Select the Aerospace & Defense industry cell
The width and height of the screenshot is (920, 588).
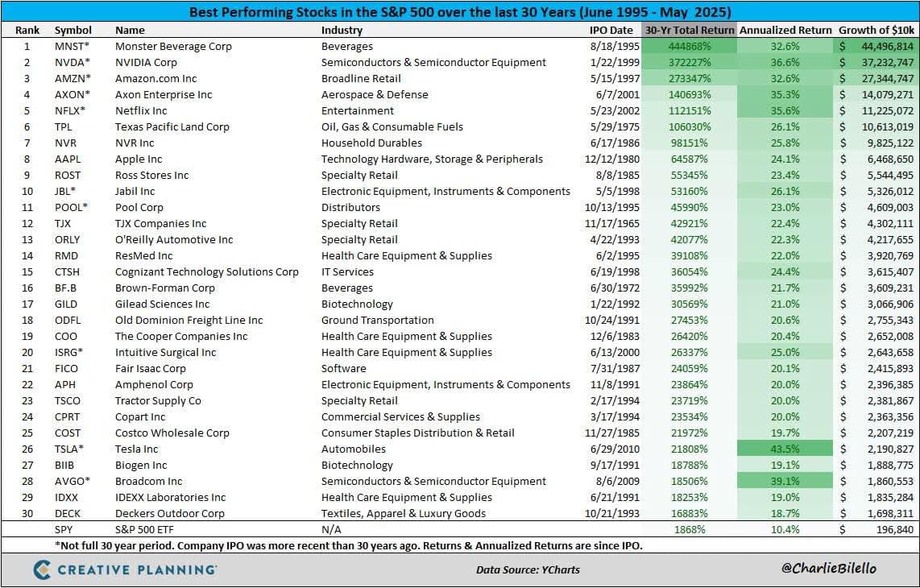point(375,94)
